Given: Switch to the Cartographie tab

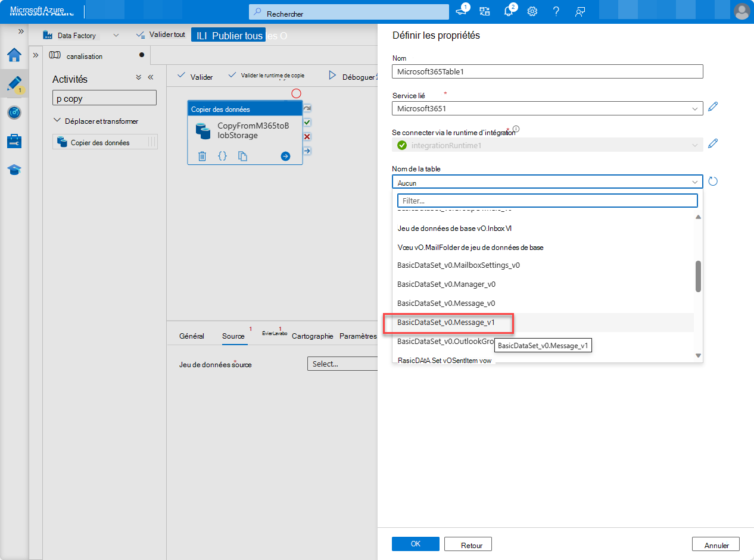Looking at the screenshot, I should coord(312,336).
